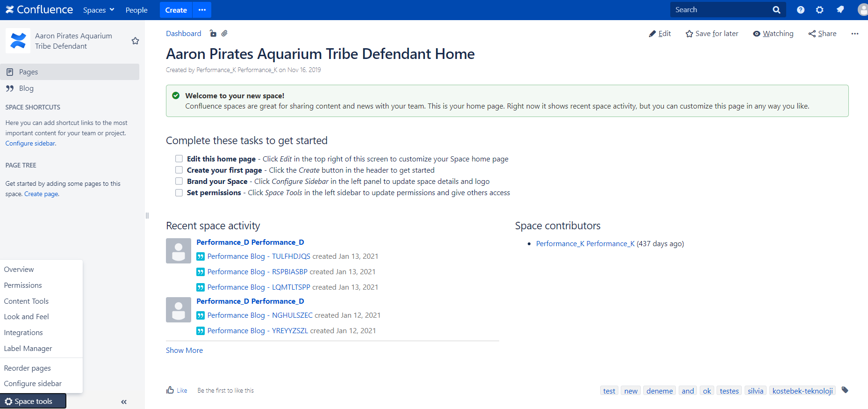Select Reorder pages menu item
Image resolution: width=868 pixels, height=409 pixels.
pyautogui.click(x=42, y=368)
